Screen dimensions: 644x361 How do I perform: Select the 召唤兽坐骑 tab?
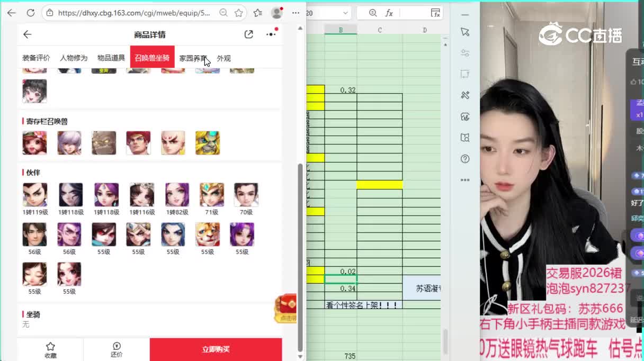[x=152, y=58]
